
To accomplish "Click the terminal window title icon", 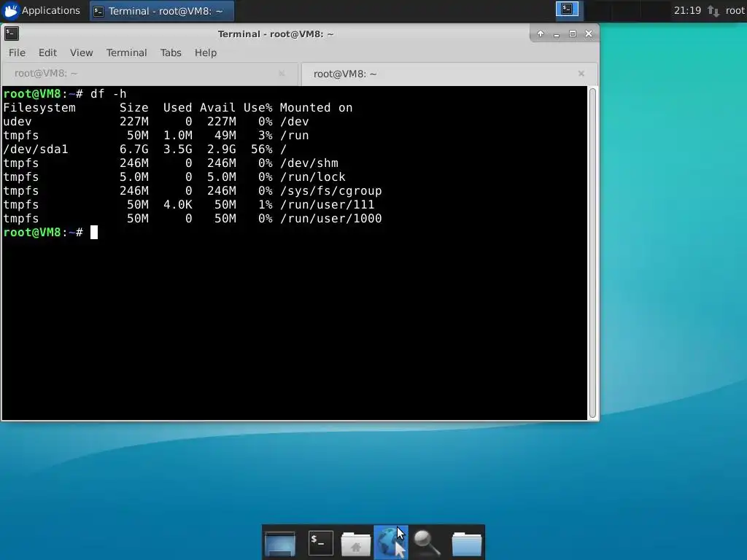I will point(12,34).
